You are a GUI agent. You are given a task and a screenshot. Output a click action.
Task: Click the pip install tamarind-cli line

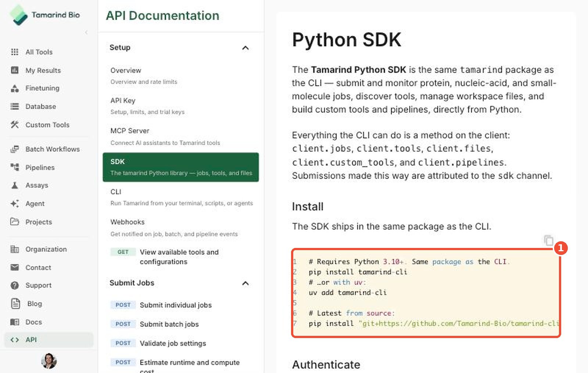(x=358, y=272)
